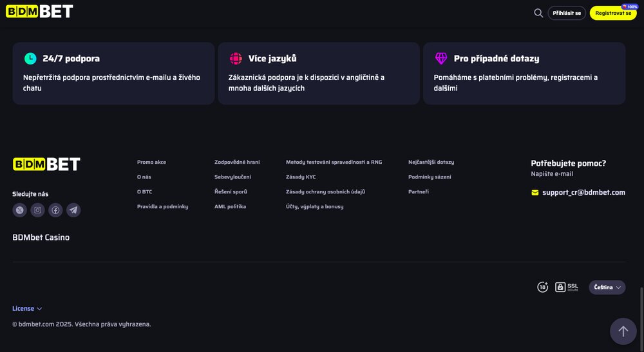Open the Promo akce footer link
Image resolution: width=644 pixels, height=352 pixels.
click(151, 162)
